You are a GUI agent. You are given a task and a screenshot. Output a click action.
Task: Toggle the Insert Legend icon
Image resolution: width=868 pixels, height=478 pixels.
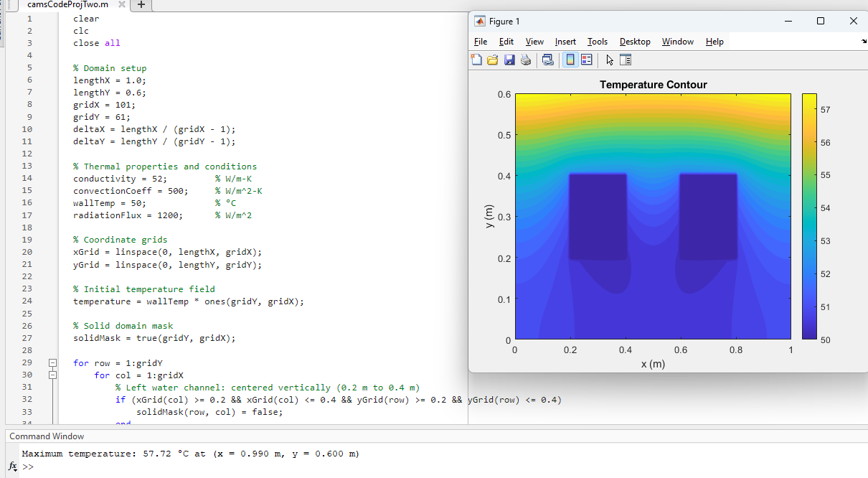point(587,60)
